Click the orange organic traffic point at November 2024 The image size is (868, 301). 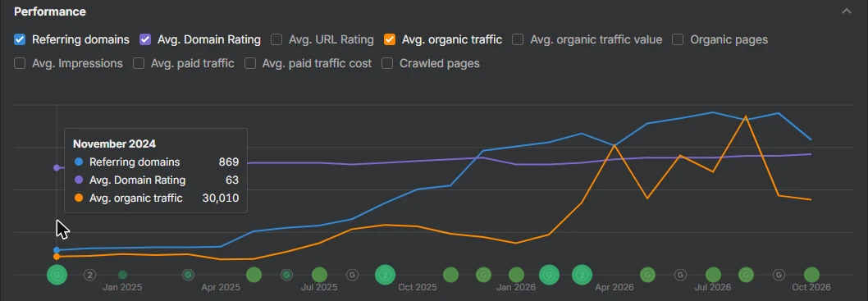pyautogui.click(x=57, y=257)
